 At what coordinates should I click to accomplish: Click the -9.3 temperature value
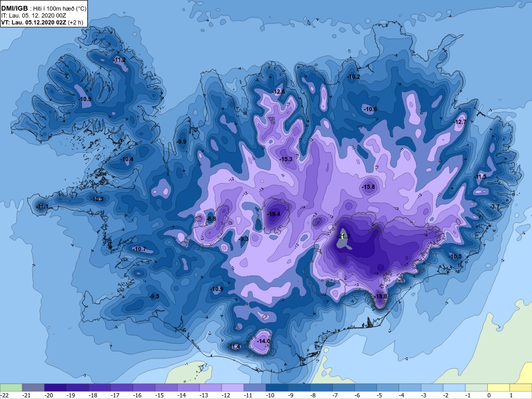(244, 239)
